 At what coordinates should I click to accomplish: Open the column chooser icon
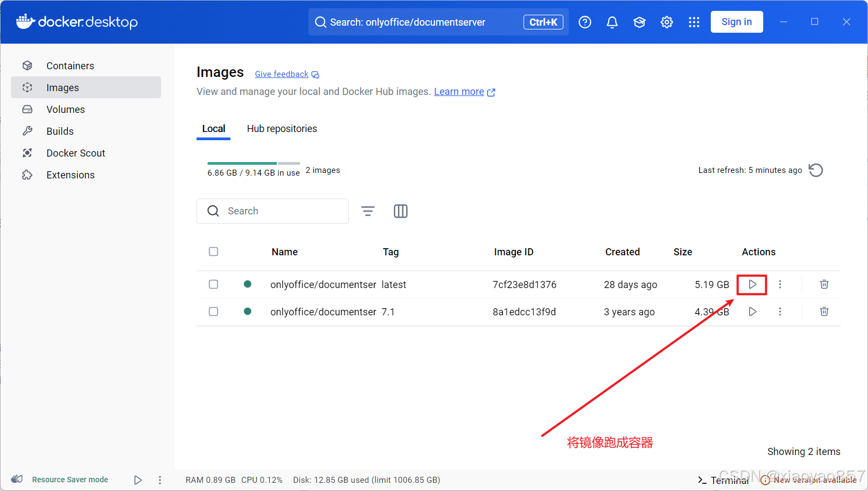(x=401, y=211)
